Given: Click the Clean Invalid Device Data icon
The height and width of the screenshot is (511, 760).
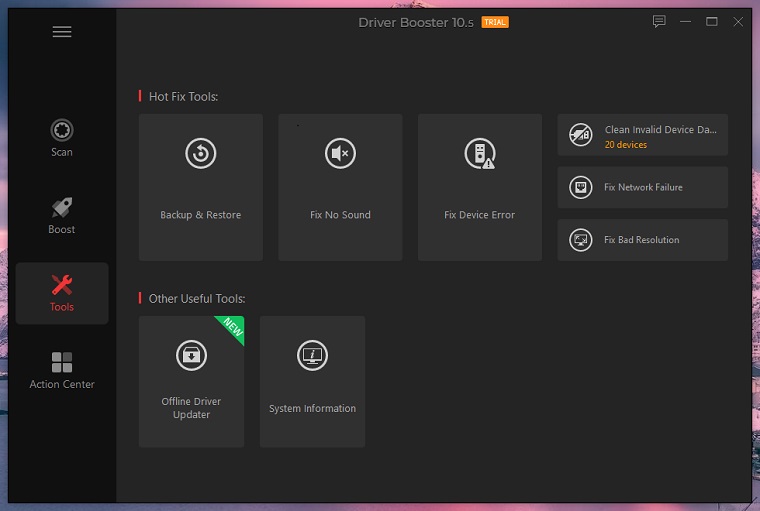Looking at the screenshot, I should (581, 135).
